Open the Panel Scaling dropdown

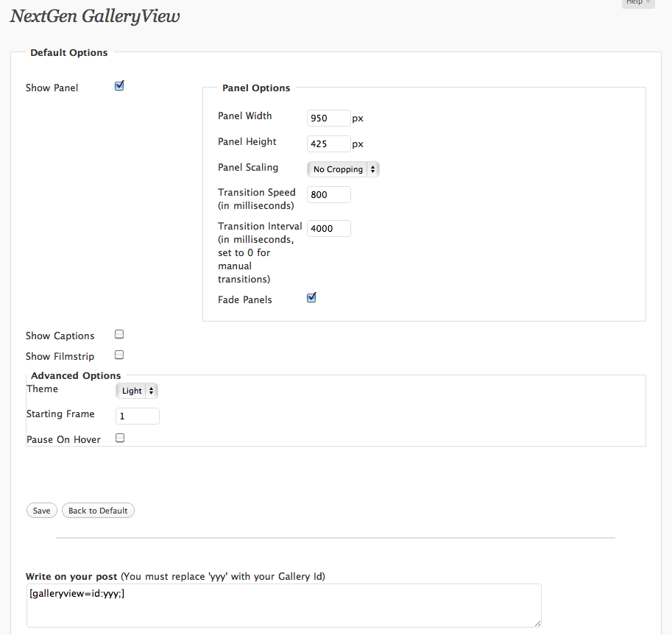[x=343, y=169]
